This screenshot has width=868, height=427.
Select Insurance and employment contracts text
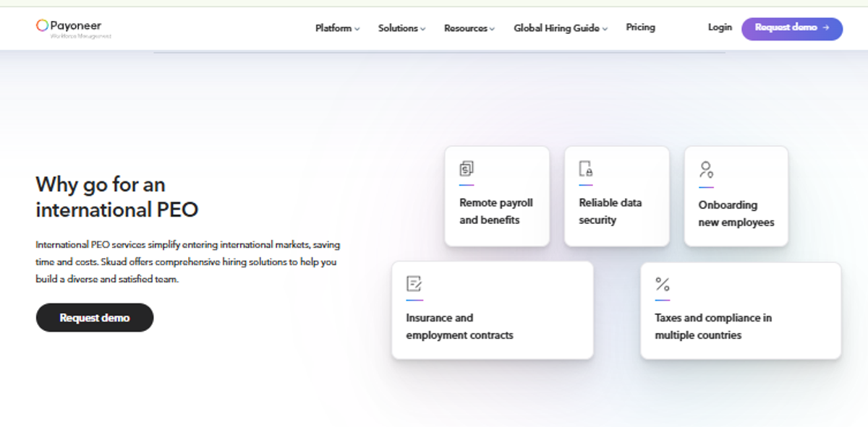(x=459, y=327)
